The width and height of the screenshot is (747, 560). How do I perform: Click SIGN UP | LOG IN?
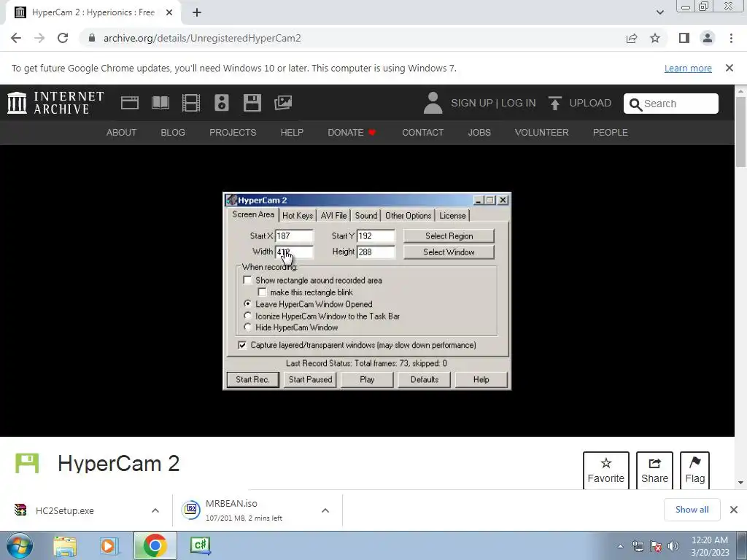pyautogui.click(x=493, y=103)
